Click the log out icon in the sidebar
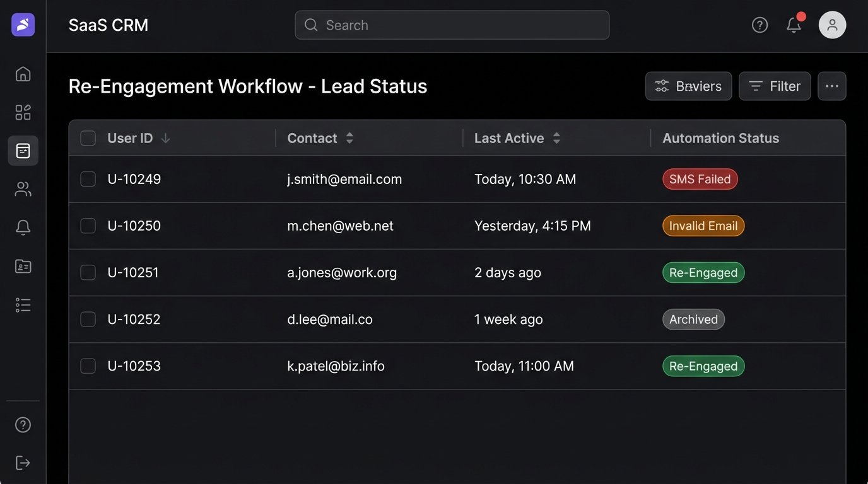 pyautogui.click(x=23, y=463)
